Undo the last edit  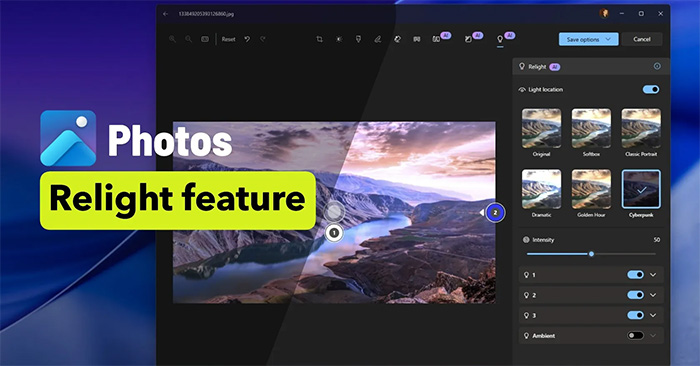click(247, 39)
